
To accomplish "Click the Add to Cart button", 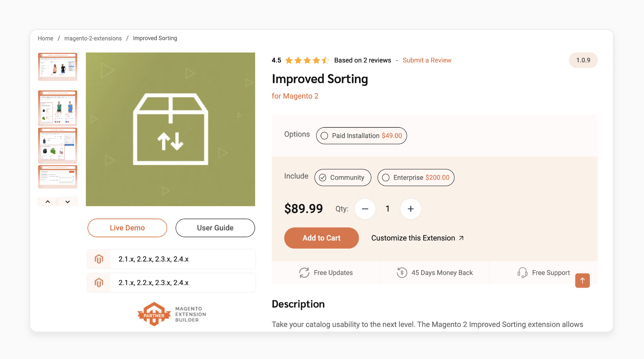I will coord(322,238).
